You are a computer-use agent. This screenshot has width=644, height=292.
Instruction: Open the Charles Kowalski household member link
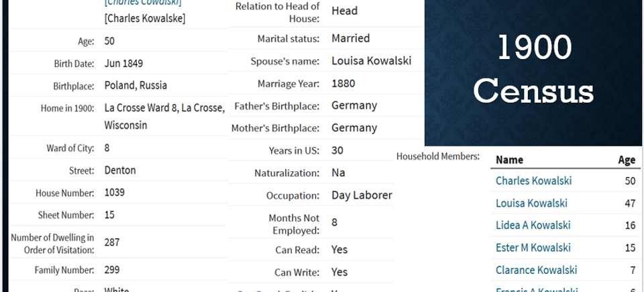click(533, 181)
